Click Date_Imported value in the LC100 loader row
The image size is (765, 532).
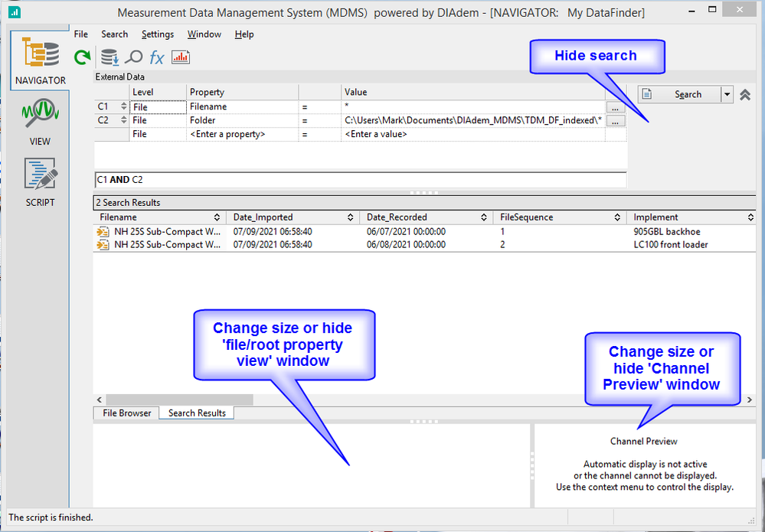(273, 245)
